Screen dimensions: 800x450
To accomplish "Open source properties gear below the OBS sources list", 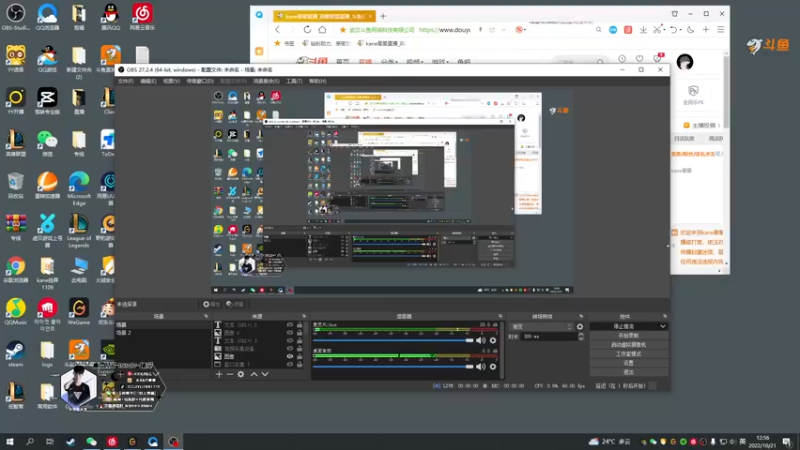I will click(x=241, y=374).
